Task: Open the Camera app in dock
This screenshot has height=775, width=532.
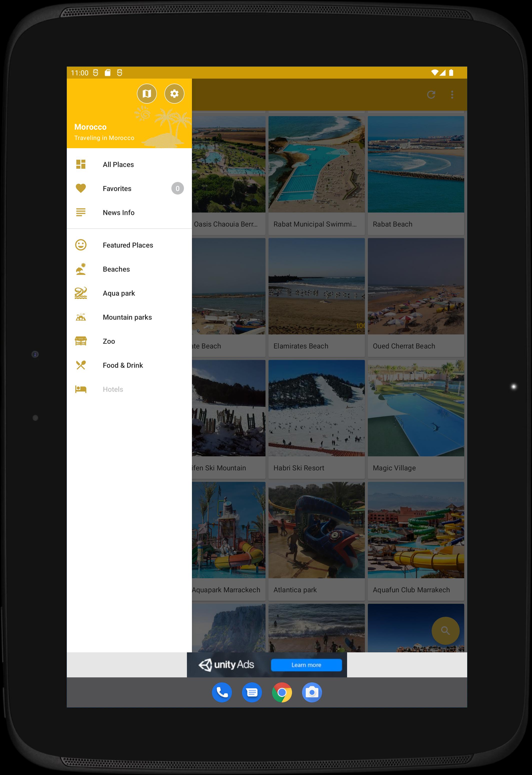Action: [312, 692]
